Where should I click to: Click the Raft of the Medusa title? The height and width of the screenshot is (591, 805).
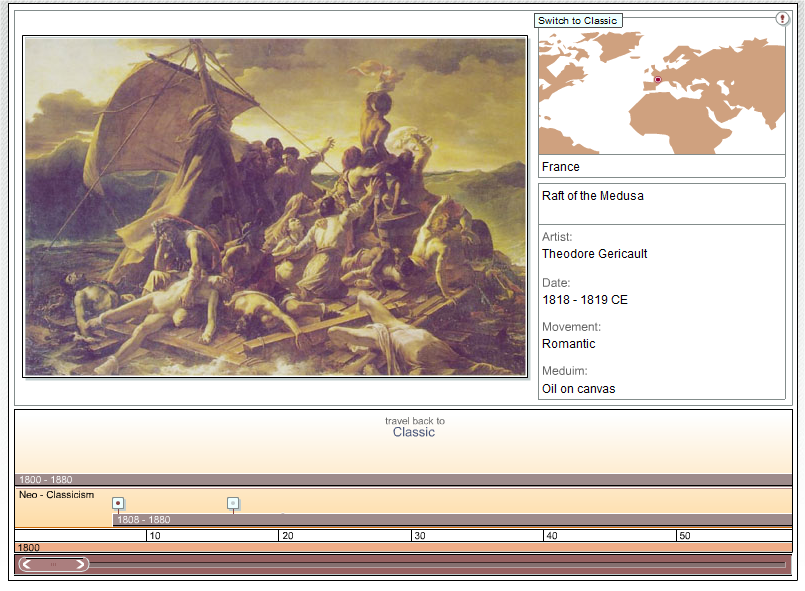[592, 196]
